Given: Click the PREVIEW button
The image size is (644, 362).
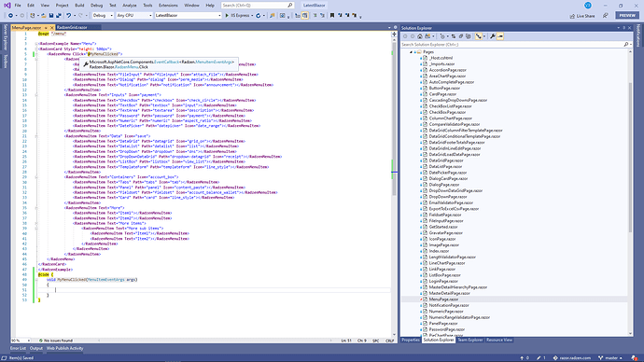Looking at the screenshot, I should 627,15.
